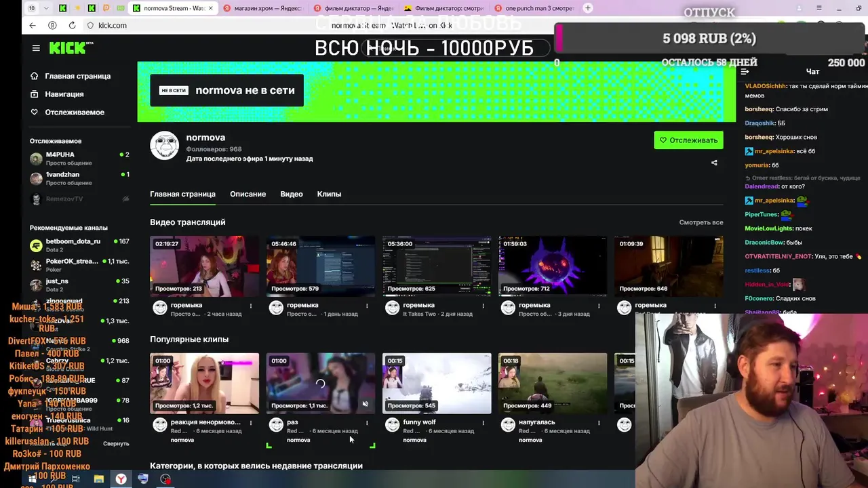Click the site security shield icon
The image size is (868, 488).
[90, 25]
